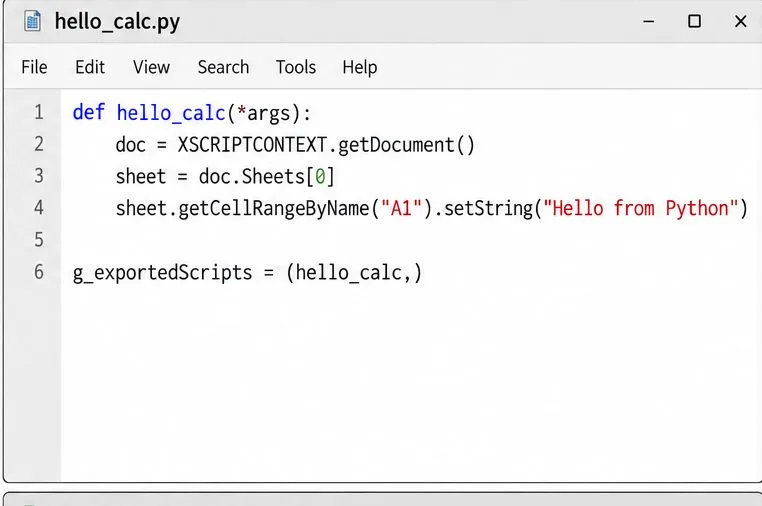762x506 pixels.
Task: Click the function name hello_calc on line 1
Action: [171, 113]
